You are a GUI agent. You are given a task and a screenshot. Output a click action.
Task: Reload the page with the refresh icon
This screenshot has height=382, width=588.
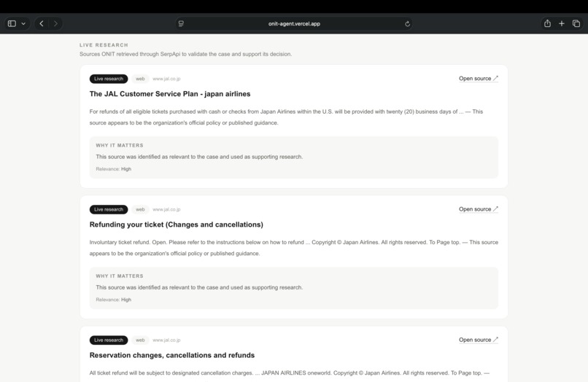(407, 24)
